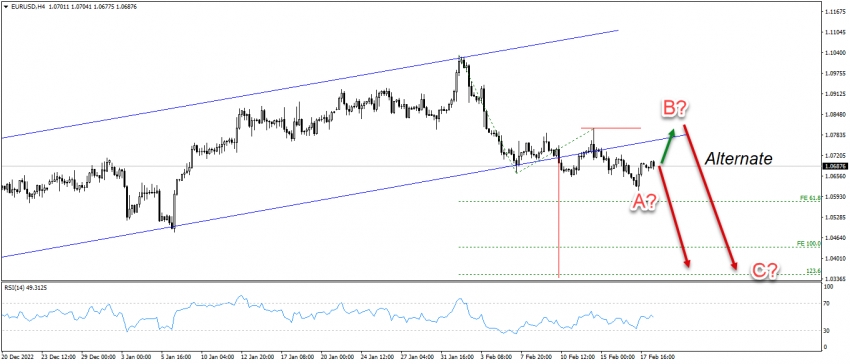Select the 'Alternate' text annotation
Screen dimensions: 850x364
[x=738, y=159]
